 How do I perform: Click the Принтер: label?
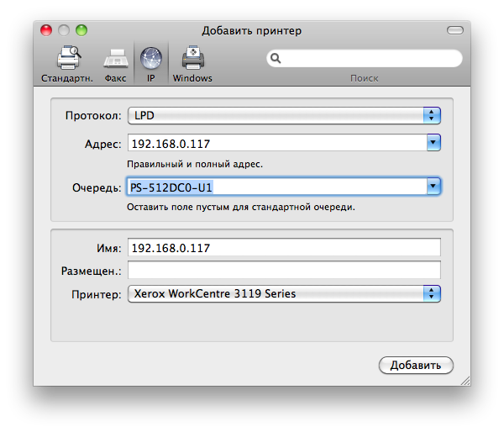point(97,294)
